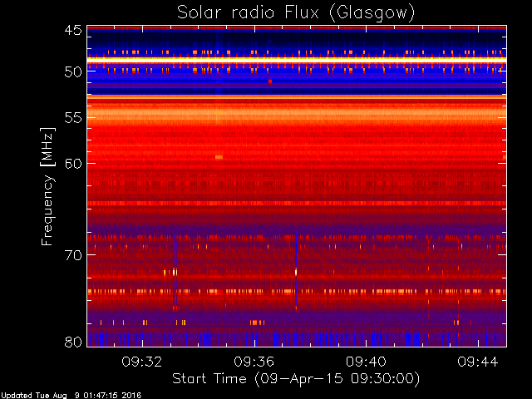
Task: Click the 'Solar radio Flux (Glasgow)' title
Action: [296, 13]
